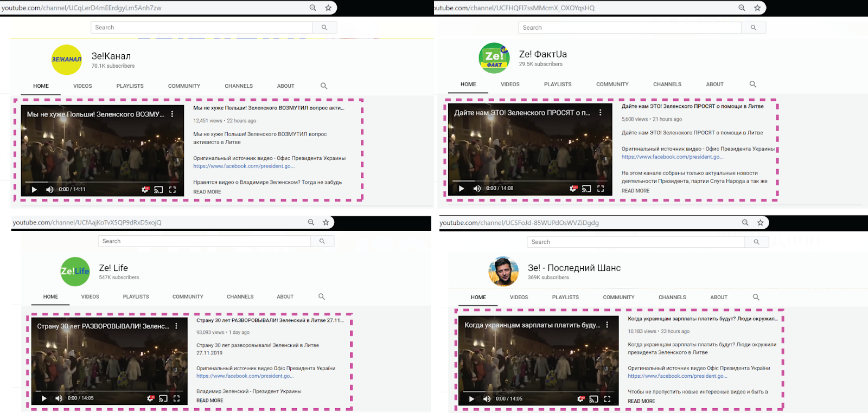Click READ MORE under Последний Шанс description

click(641, 401)
